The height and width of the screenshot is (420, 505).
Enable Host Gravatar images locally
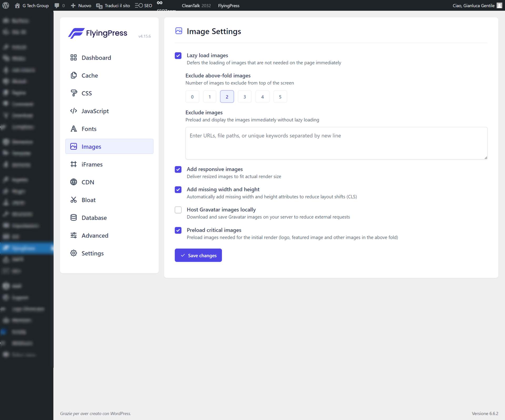point(178,210)
